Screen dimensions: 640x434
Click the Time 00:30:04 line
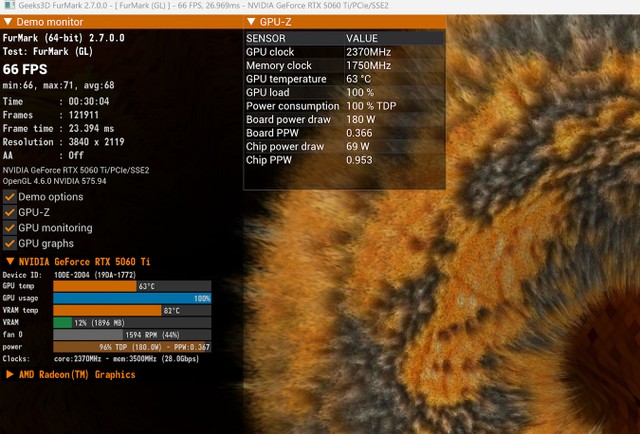point(56,101)
